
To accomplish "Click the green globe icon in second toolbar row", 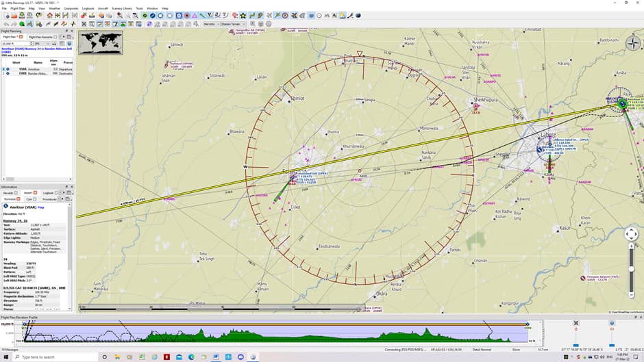I will (22, 24).
